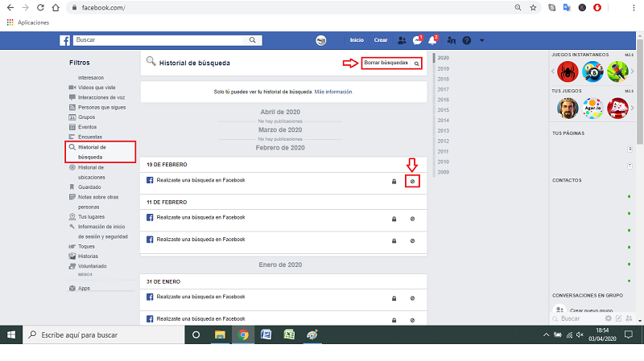Viewport: 644px width, 361px height.
Task: Show more instant games with MÁS
Action: point(629,55)
